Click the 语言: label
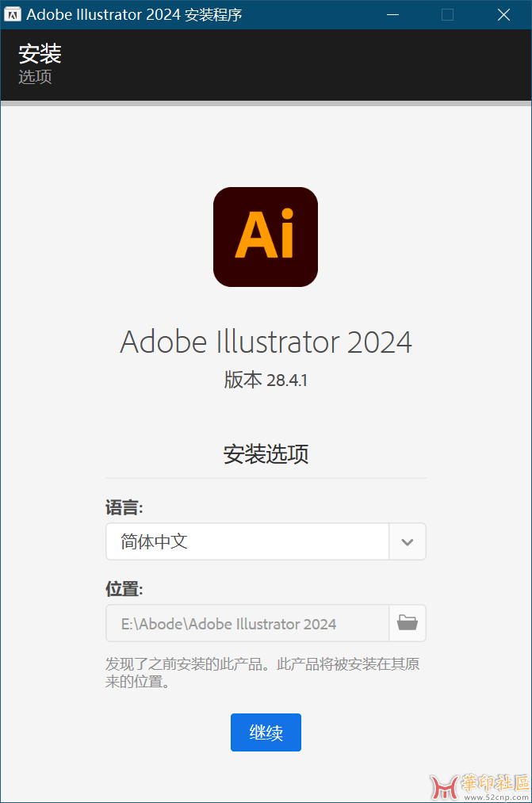 click(x=124, y=508)
